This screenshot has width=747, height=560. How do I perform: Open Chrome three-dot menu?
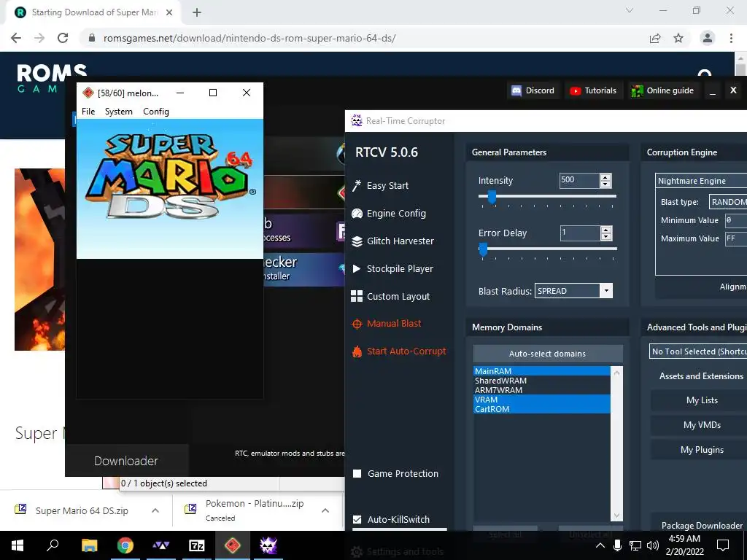(731, 38)
